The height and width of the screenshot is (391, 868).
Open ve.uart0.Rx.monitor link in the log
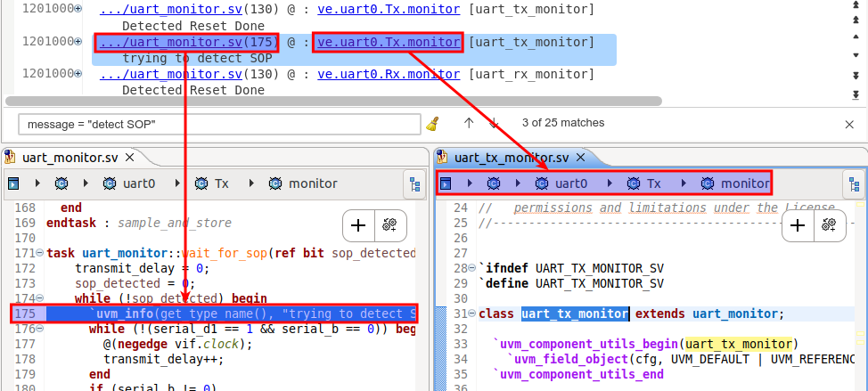(x=388, y=75)
